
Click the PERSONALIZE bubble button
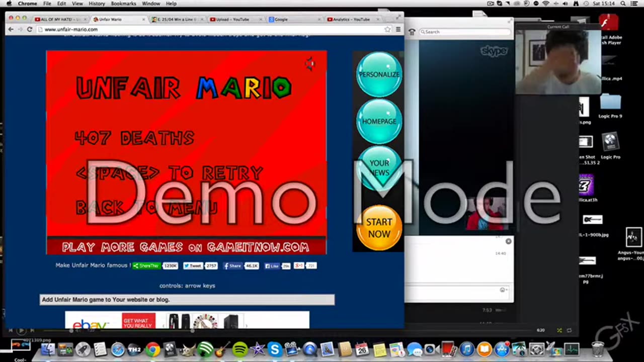coord(379,74)
